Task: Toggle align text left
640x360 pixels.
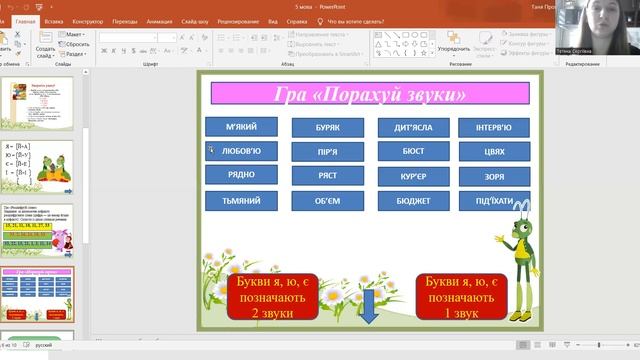Action: 221,51
